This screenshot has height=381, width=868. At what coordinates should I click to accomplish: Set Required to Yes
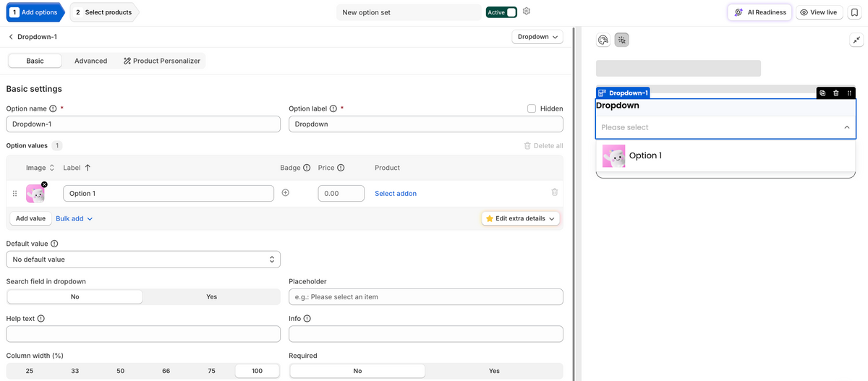click(494, 371)
